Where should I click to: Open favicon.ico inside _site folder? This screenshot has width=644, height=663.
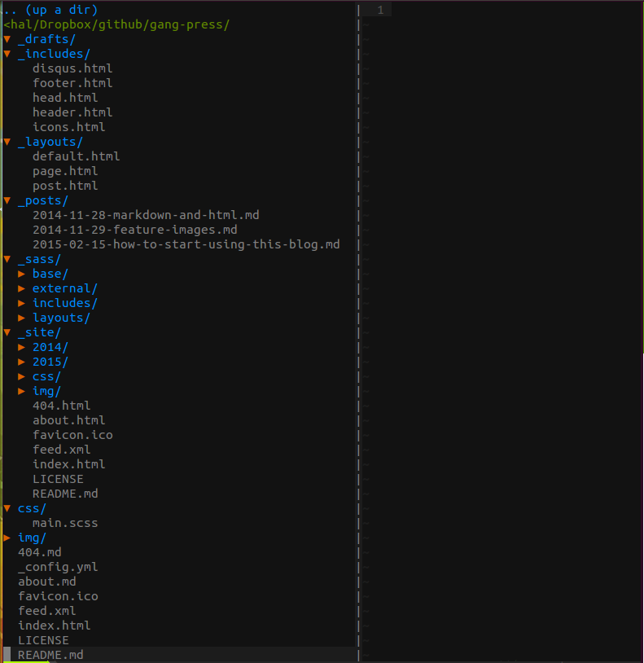click(x=72, y=435)
